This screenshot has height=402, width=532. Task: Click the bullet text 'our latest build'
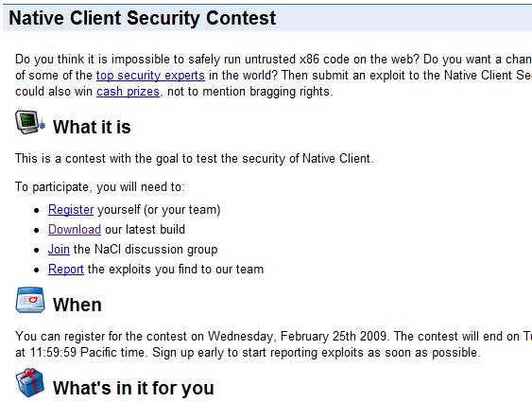(145, 229)
